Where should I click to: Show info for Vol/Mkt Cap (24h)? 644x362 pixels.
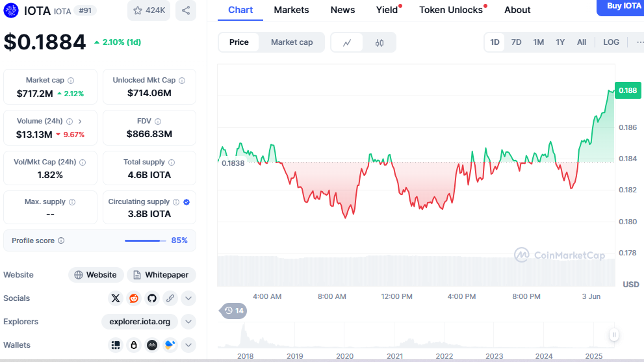click(83, 162)
